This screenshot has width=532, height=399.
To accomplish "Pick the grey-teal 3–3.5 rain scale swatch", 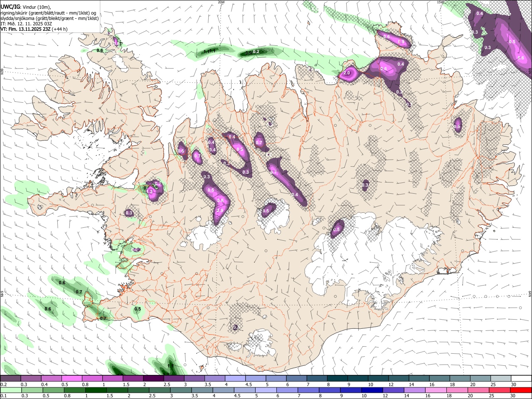I will tap(181, 390).
